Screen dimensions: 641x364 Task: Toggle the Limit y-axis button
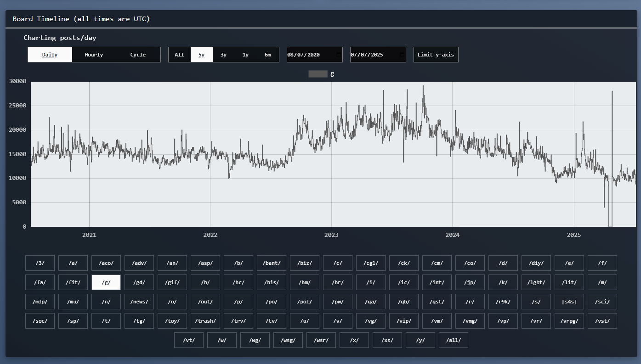click(x=436, y=55)
